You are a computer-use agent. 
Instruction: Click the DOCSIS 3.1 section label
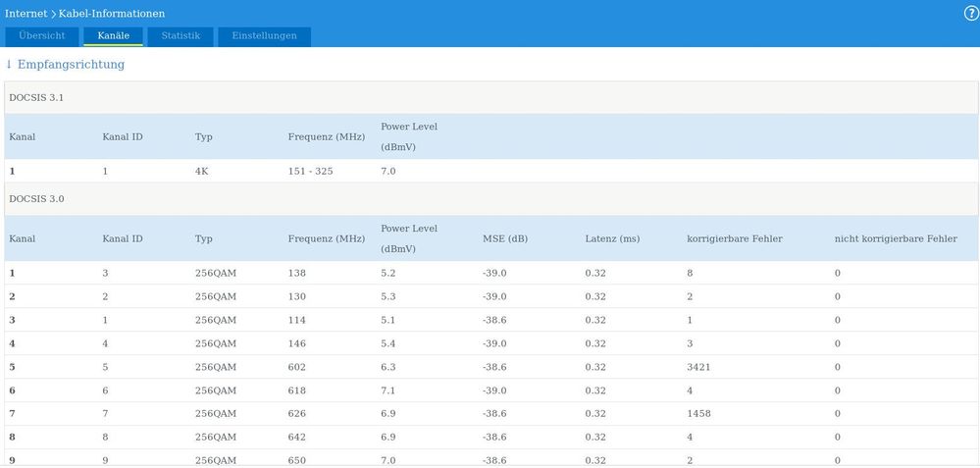click(x=36, y=97)
